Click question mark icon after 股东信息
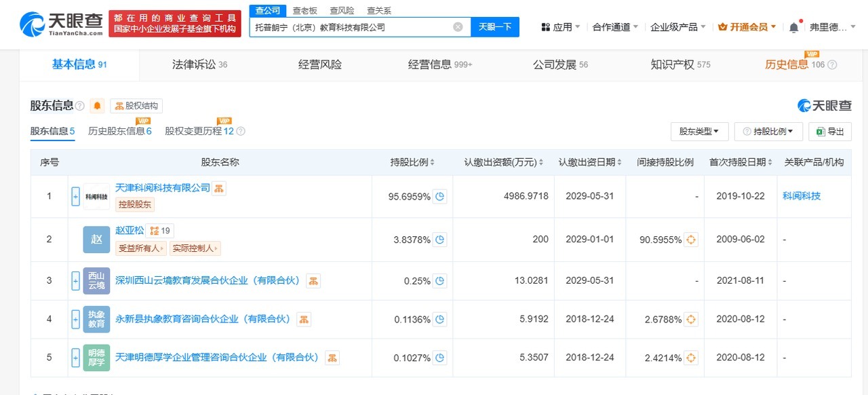 coord(78,105)
